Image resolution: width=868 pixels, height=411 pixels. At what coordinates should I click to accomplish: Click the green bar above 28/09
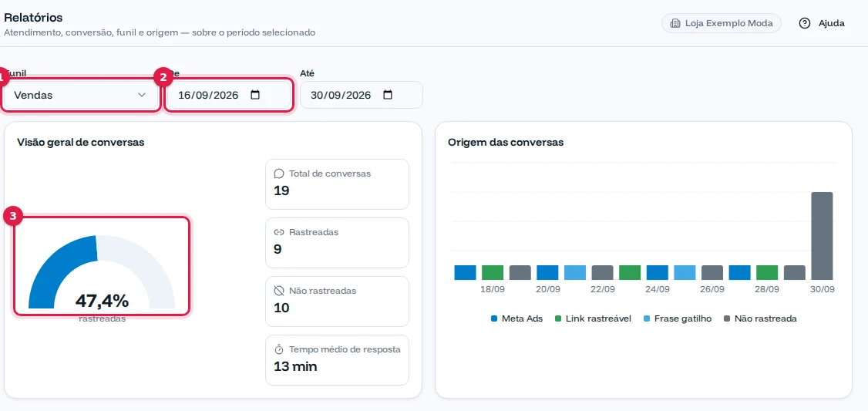pos(767,272)
